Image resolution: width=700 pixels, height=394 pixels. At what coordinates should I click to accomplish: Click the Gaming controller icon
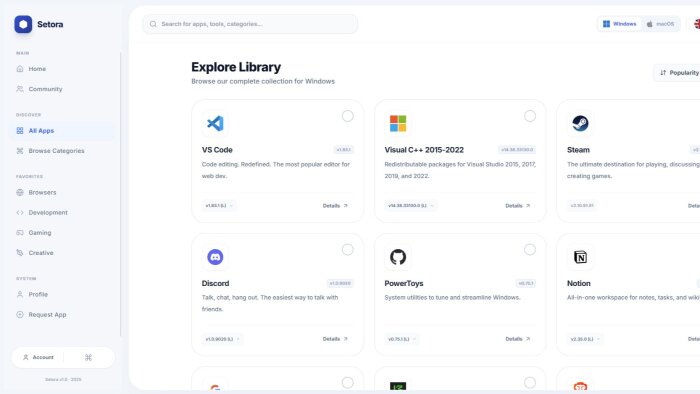pyautogui.click(x=20, y=232)
